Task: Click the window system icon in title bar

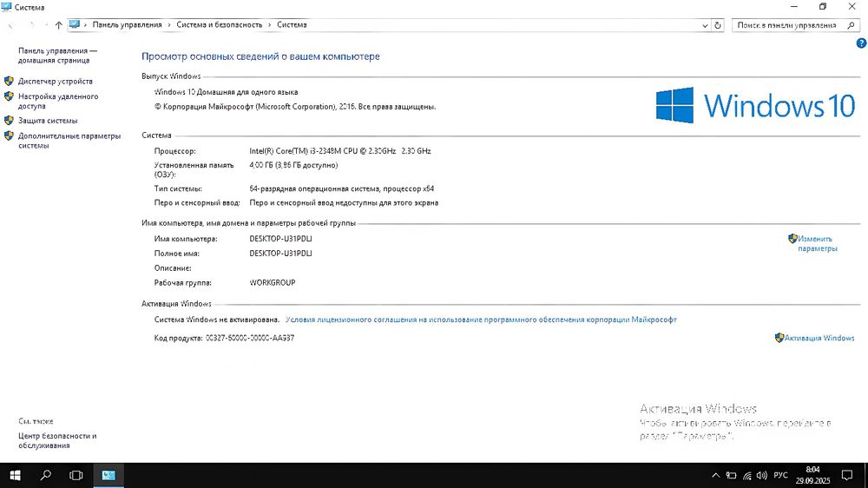Action: pos(7,7)
